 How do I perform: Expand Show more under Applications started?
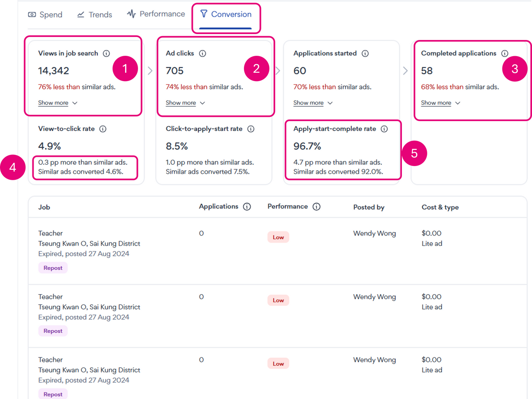(x=313, y=103)
